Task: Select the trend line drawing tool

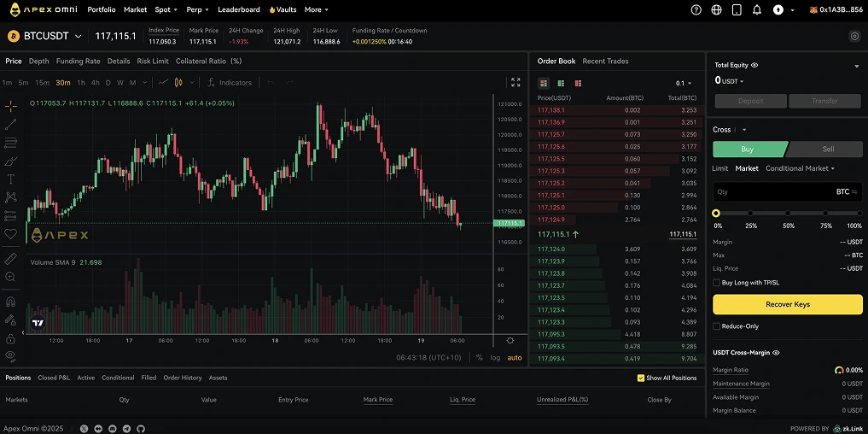Action: click(x=10, y=125)
